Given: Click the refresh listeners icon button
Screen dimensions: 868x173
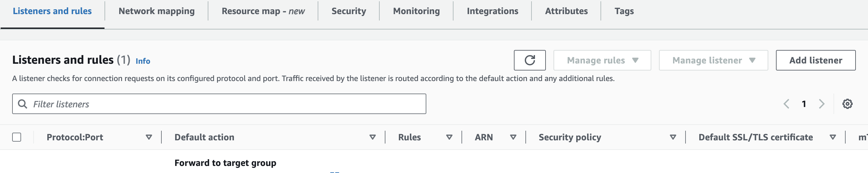Looking at the screenshot, I should tap(529, 60).
